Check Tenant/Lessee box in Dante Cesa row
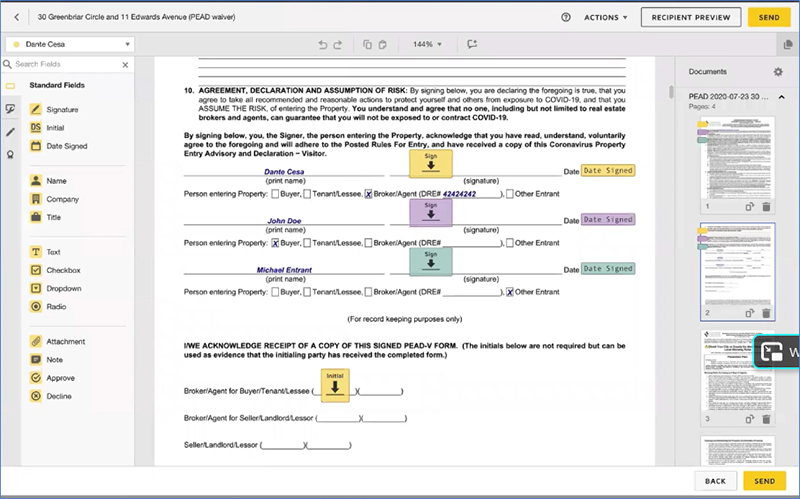Image resolution: width=800 pixels, height=499 pixels. tap(307, 194)
